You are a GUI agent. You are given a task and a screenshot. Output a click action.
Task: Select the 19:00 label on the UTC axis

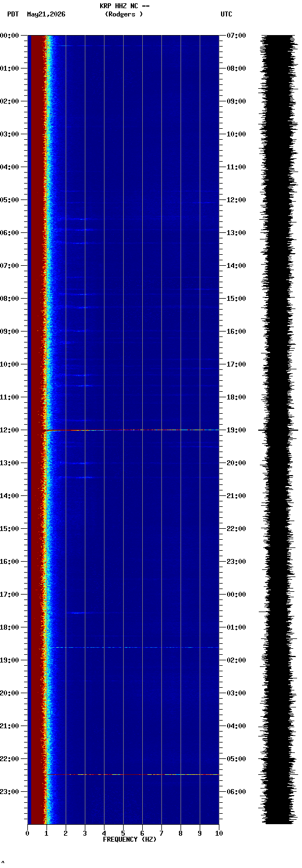236,430
